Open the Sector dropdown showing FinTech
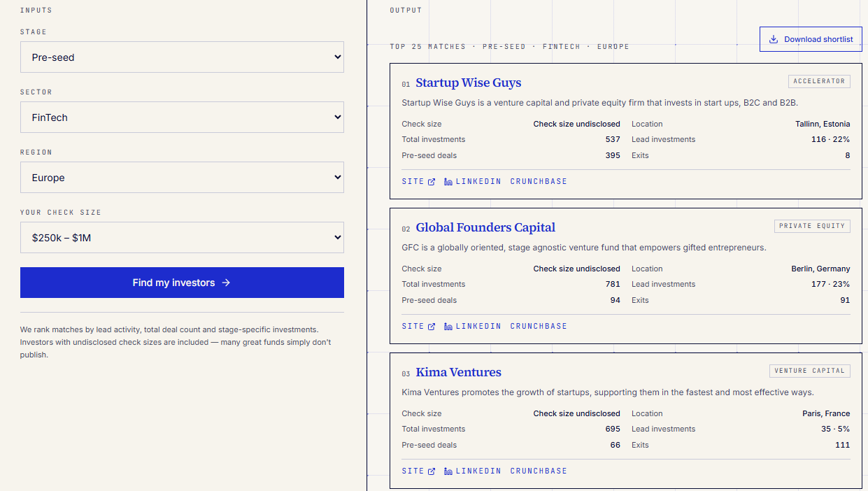The height and width of the screenshot is (491, 868). pyautogui.click(x=182, y=117)
